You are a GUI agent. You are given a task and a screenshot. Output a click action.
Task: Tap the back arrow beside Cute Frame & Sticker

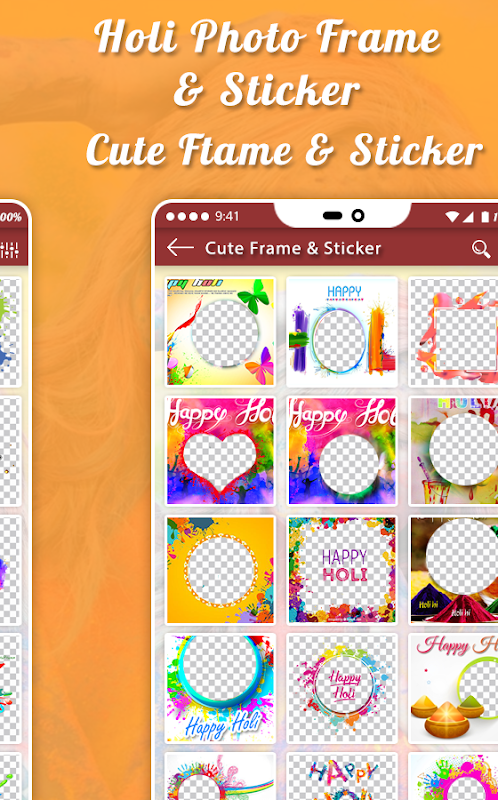(x=180, y=248)
